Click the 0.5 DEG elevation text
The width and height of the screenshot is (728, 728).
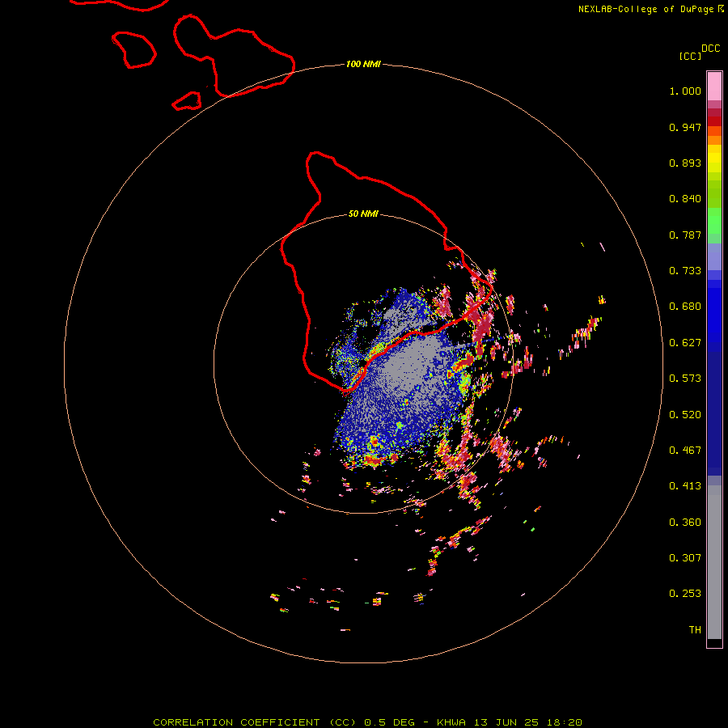tap(390, 722)
